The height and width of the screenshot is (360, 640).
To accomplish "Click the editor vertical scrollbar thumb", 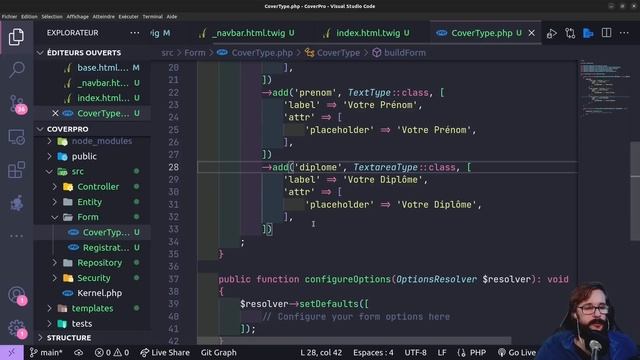I will click(x=635, y=192).
